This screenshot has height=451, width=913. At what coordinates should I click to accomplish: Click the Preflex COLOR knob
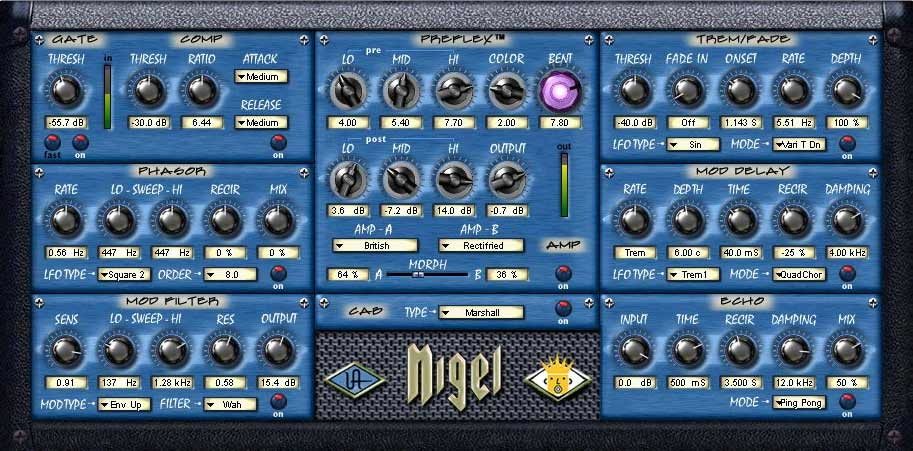click(x=507, y=91)
